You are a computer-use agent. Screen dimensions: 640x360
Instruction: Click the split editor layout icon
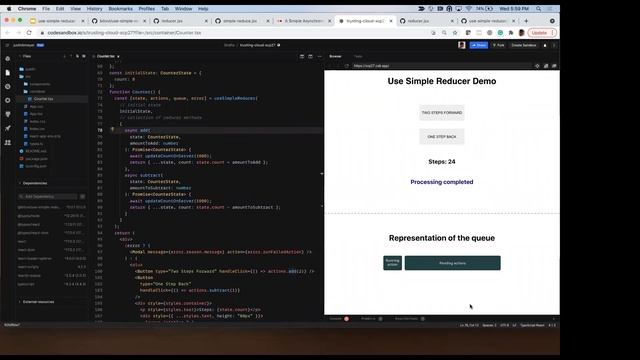302,56
